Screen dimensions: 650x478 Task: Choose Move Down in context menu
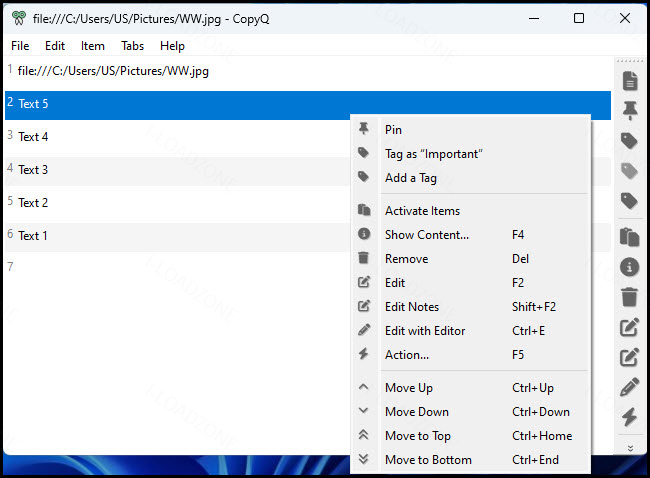(x=470, y=412)
